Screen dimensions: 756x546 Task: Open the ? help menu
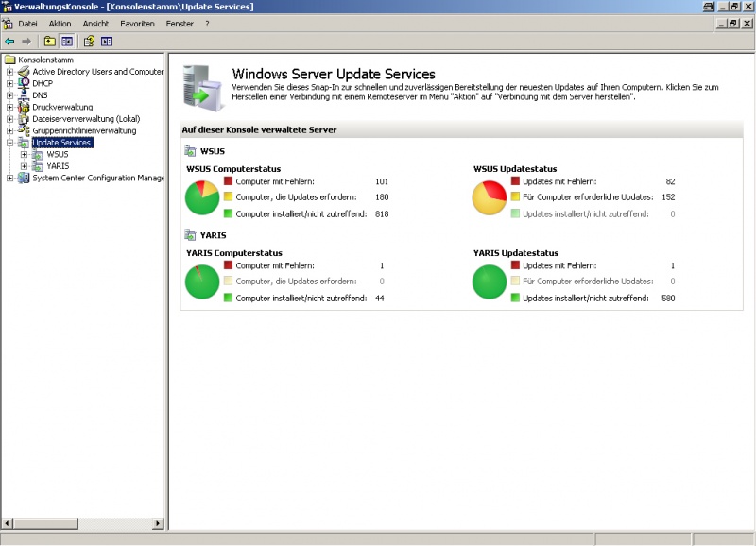207,24
